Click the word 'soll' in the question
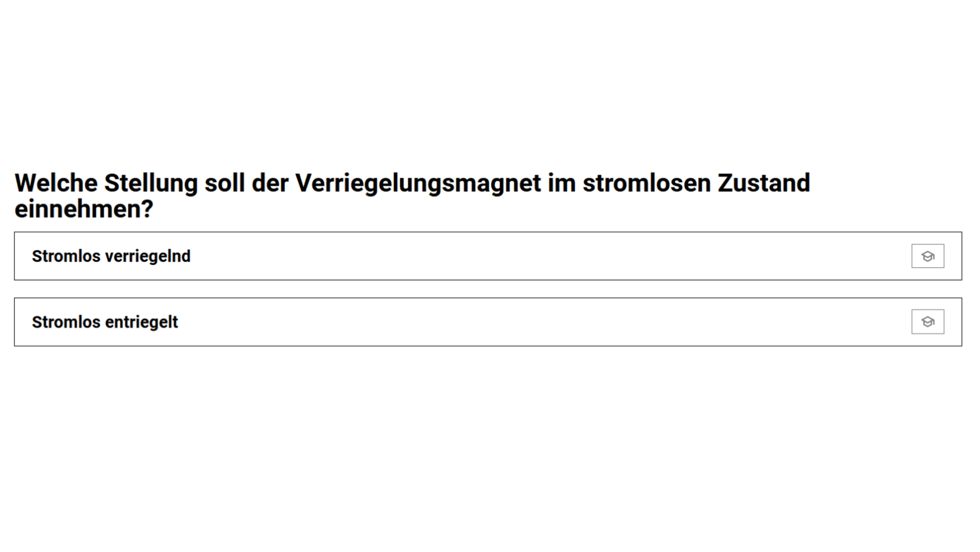The width and height of the screenshot is (980, 552). point(224,183)
